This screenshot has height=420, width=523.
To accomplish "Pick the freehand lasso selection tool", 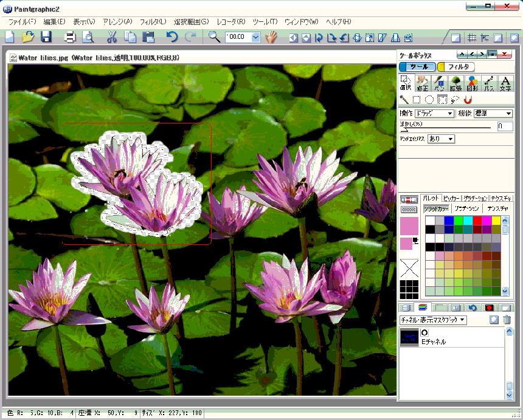I will click(x=455, y=100).
